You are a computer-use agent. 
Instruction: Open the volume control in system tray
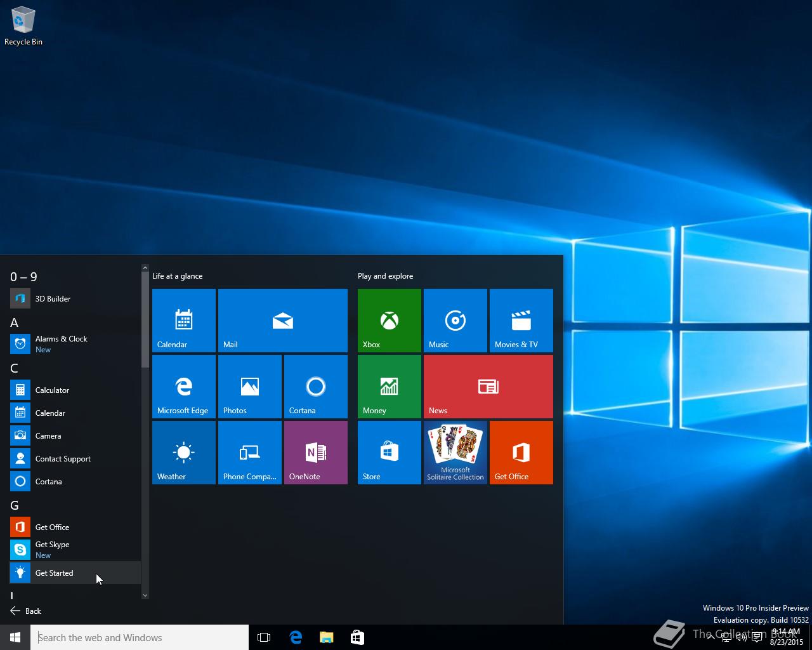(x=741, y=637)
